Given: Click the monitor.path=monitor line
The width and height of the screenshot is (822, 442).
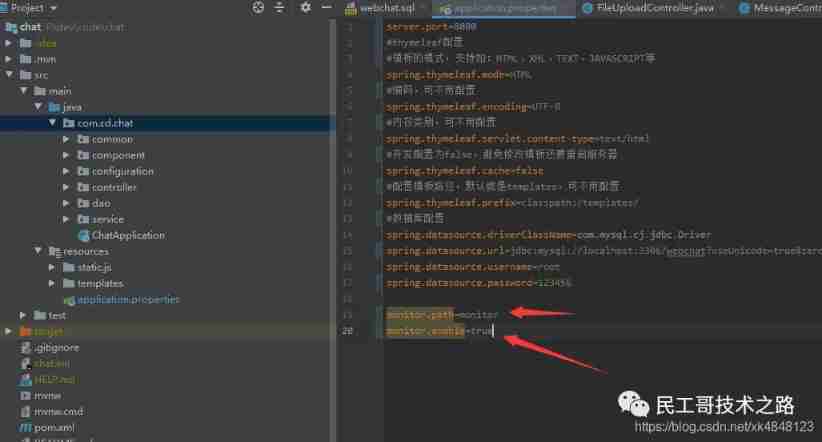Looking at the screenshot, I should coord(442,315).
